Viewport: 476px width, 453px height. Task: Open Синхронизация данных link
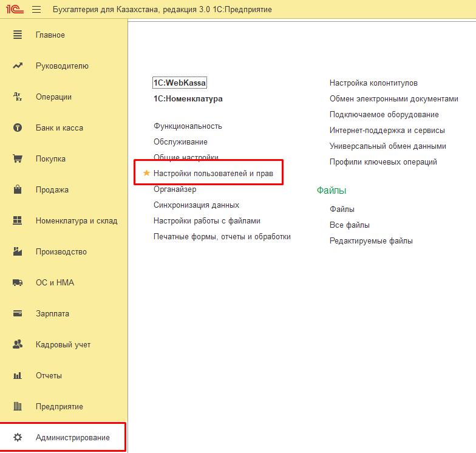196,205
